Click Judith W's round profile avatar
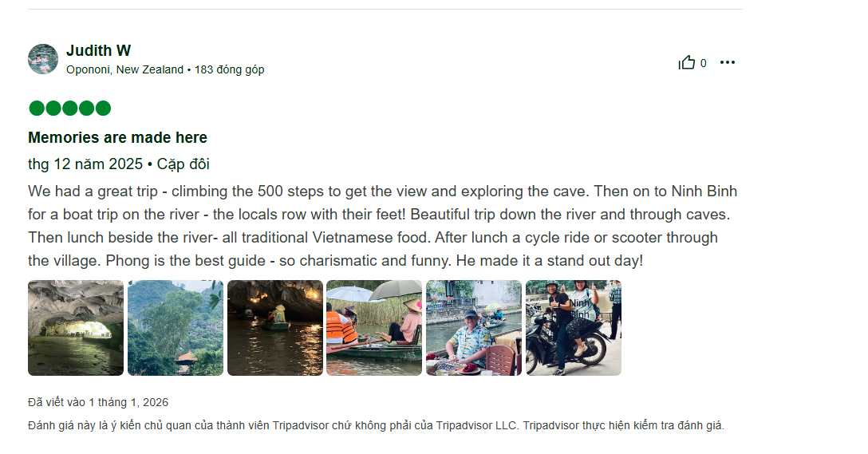This screenshot has height=454, width=868. tap(43, 59)
